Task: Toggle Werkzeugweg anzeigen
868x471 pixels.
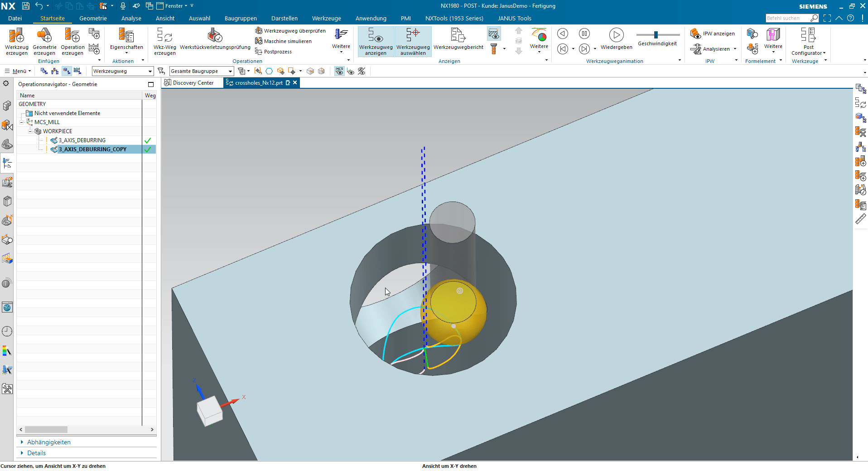Action: point(376,42)
